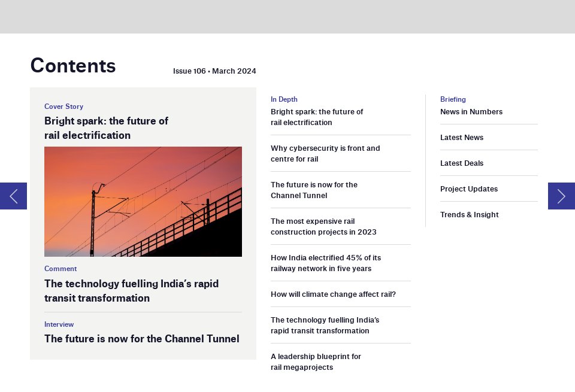
Task: Open "Why cybersecurity is front and centre for rail"
Action: 325,154
